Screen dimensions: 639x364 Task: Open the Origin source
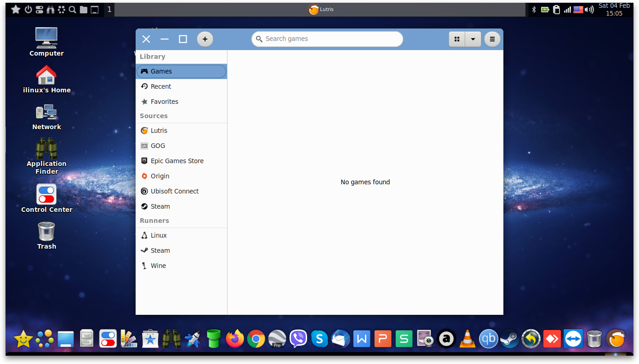(x=181, y=176)
